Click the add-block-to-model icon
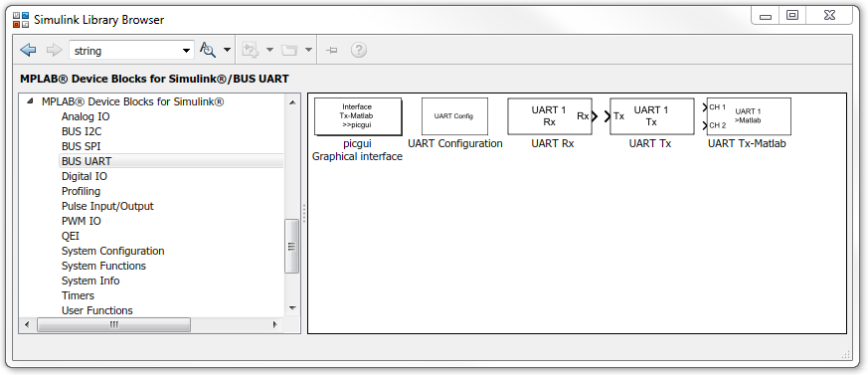Viewport: 868px width, 375px height. pos(251,51)
